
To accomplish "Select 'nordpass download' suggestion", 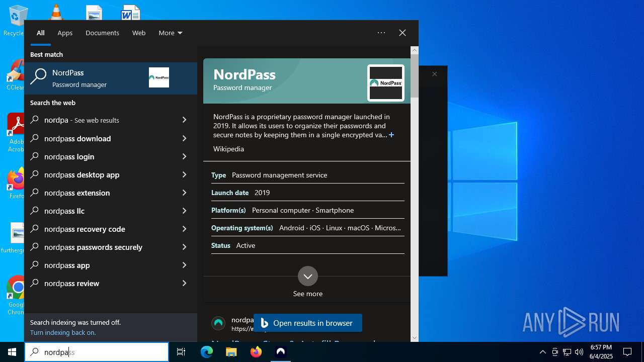I will pos(101,138).
